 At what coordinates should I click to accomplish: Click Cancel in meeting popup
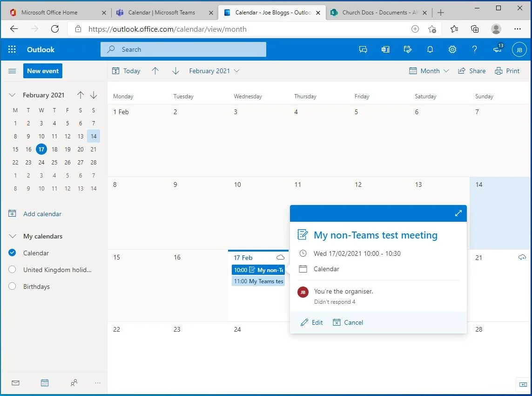348,322
